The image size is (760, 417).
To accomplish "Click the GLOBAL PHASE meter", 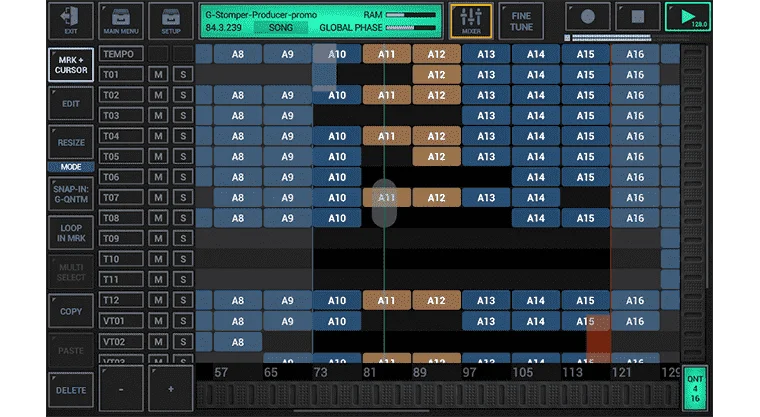I will click(411, 28).
